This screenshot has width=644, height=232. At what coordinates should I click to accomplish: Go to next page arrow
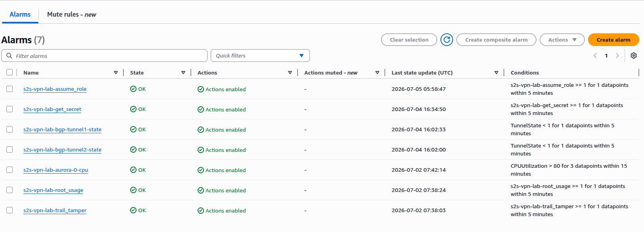617,56
